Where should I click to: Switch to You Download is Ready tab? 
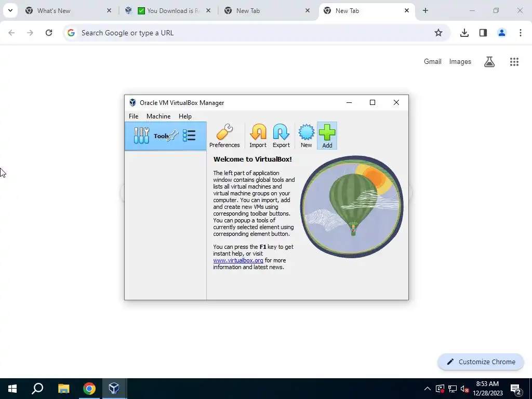(x=168, y=11)
